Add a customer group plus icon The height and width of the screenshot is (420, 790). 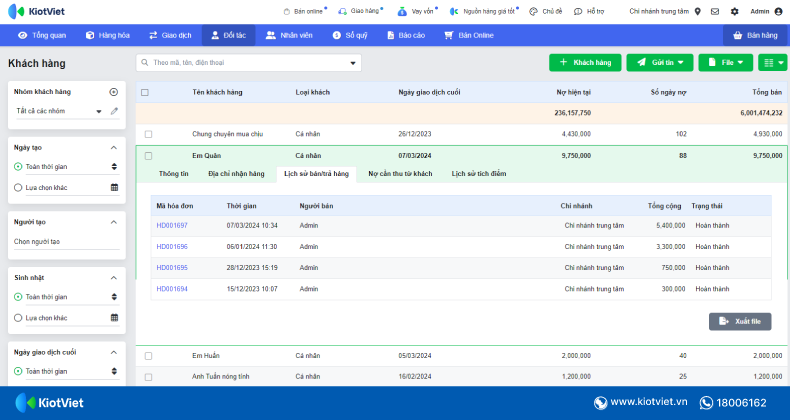coord(114,92)
